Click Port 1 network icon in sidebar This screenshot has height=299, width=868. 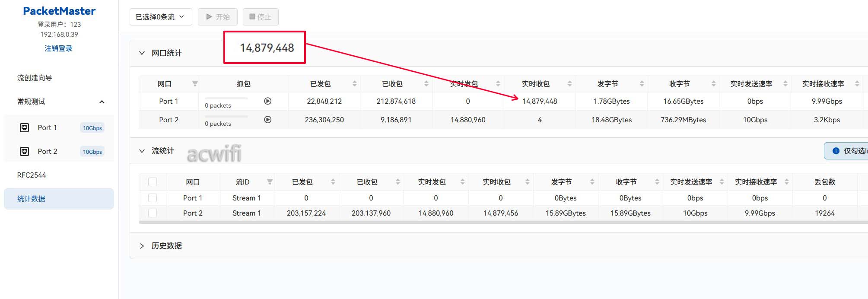point(25,128)
